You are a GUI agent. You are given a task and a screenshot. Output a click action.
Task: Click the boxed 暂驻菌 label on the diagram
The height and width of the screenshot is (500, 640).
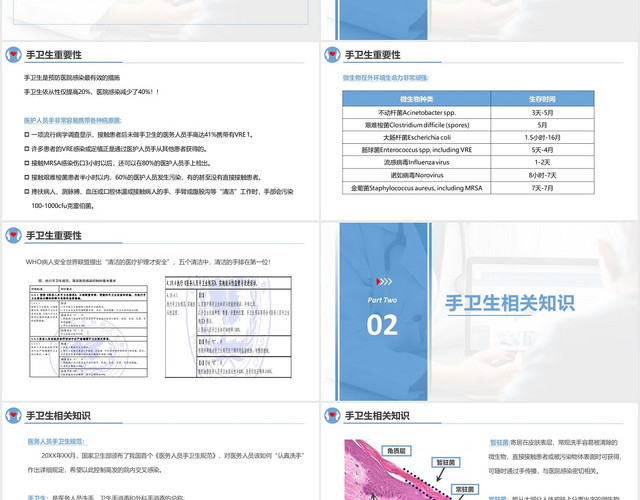[x=446, y=462]
